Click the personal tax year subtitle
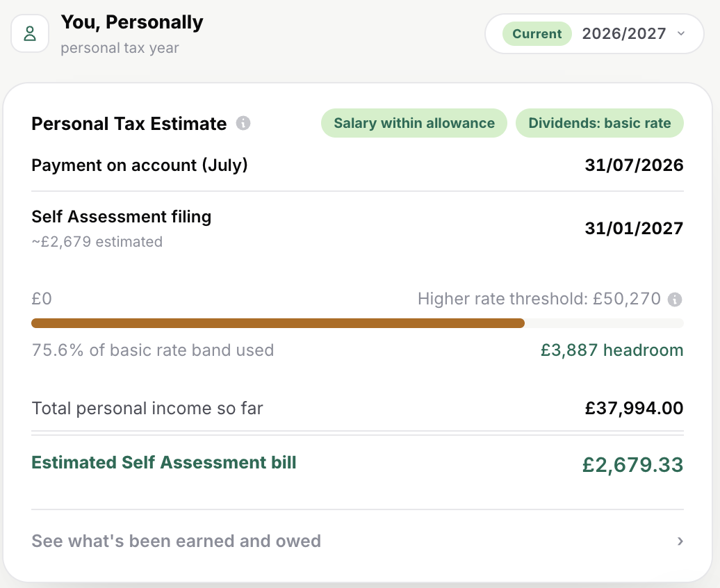 120,48
